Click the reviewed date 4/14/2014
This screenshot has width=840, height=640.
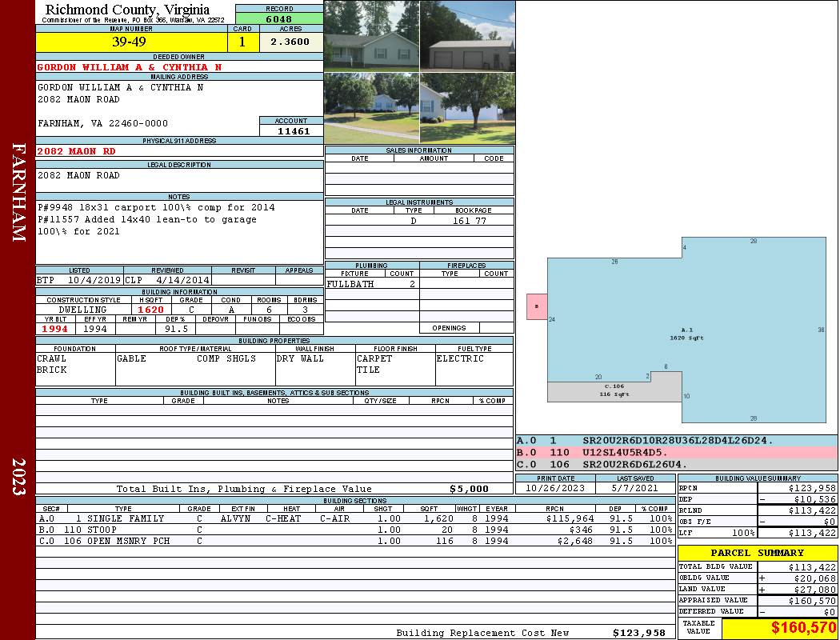coord(182,280)
